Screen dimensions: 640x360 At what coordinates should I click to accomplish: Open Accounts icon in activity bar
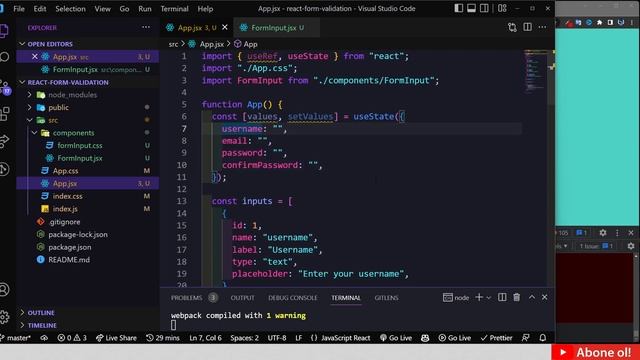[4, 289]
